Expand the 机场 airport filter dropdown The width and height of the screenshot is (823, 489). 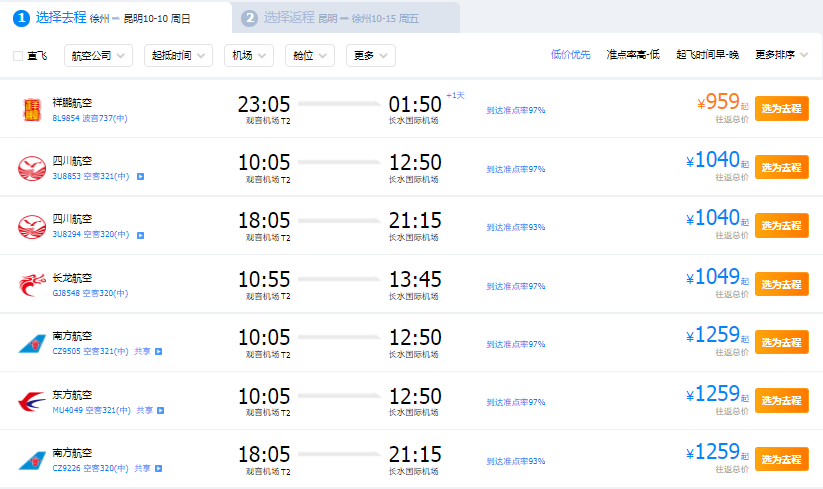[249, 56]
